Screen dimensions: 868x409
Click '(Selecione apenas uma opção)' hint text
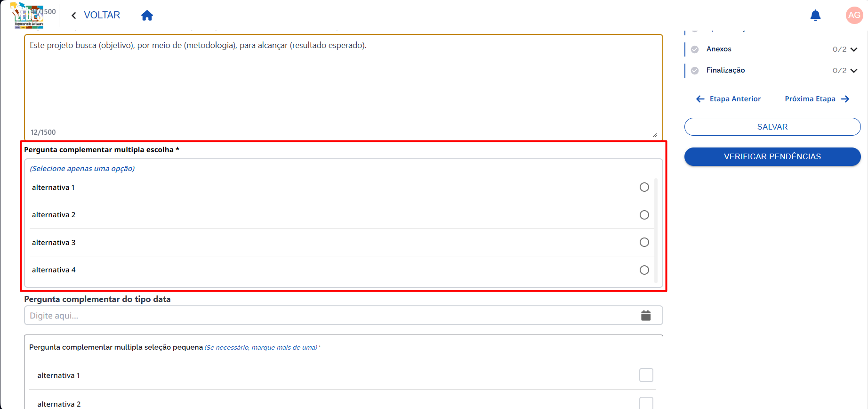(x=82, y=169)
